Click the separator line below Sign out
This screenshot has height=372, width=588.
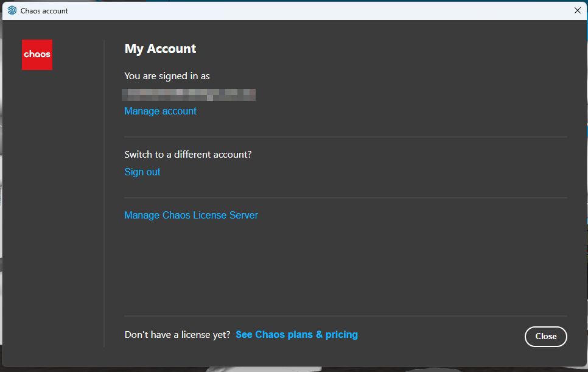point(345,198)
